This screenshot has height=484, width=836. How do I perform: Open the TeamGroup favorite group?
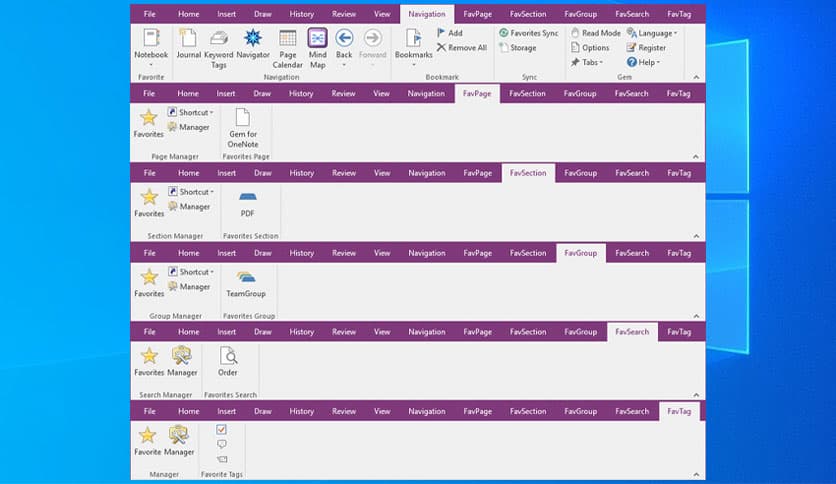click(x=246, y=283)
